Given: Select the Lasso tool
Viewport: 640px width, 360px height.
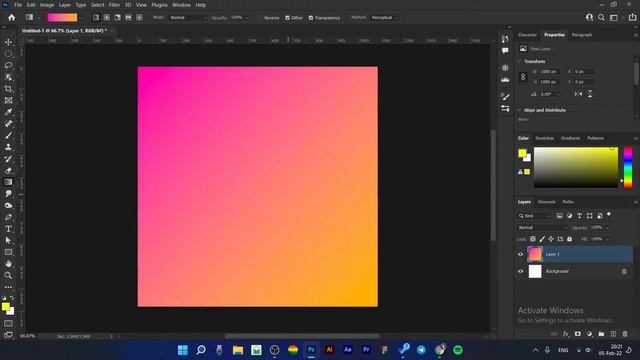Looking at the screenshot, I should pyautogui.click(x=8, y=65).
